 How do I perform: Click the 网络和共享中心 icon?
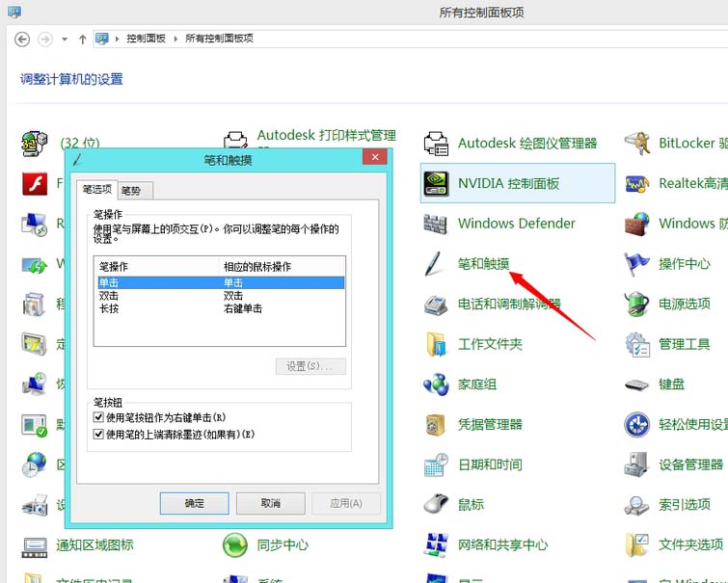[436, 544]
